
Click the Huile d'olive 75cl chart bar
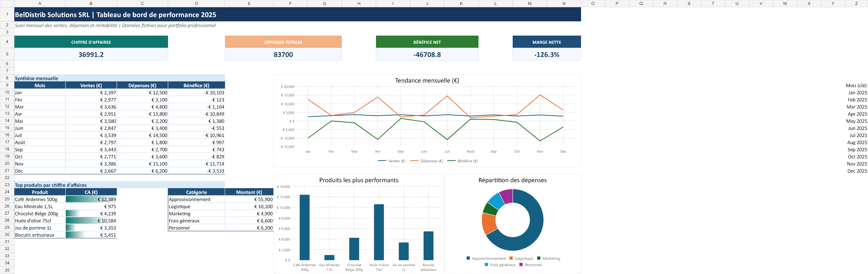tap(379, 232)
